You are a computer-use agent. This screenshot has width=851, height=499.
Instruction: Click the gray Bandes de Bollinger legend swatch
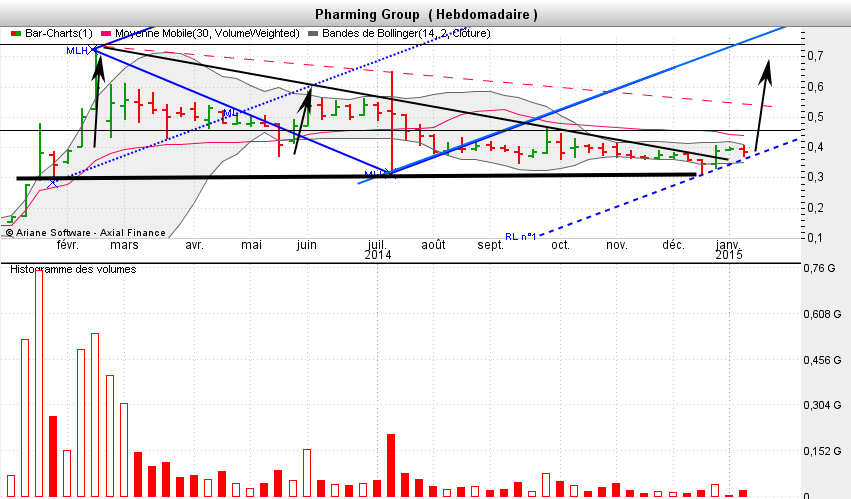[313, 34]
